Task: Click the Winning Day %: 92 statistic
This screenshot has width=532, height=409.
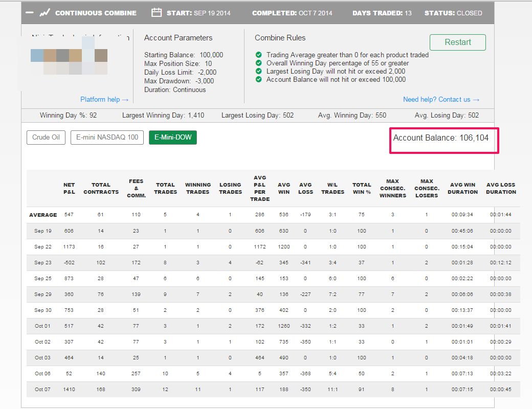Action: [68, 116]
